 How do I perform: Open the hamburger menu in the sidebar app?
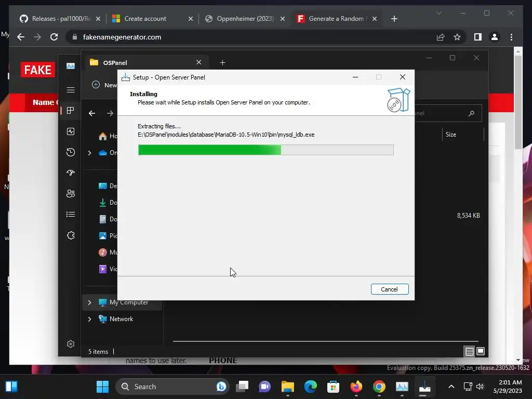point(71,90)
